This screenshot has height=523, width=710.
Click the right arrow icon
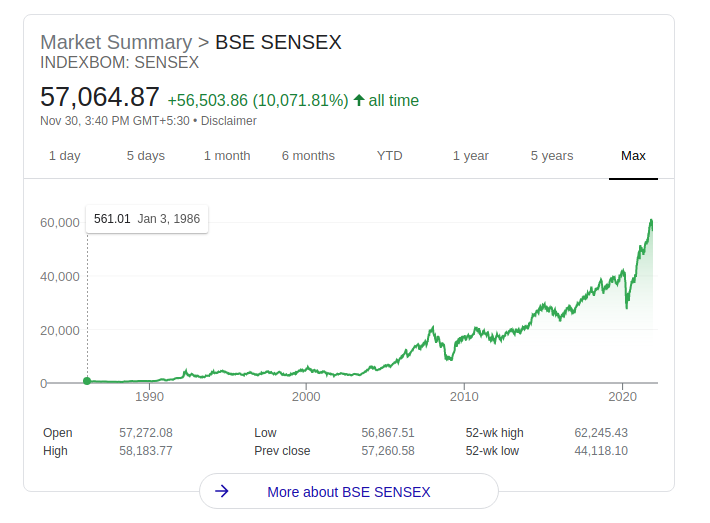[x=223, y=492]
